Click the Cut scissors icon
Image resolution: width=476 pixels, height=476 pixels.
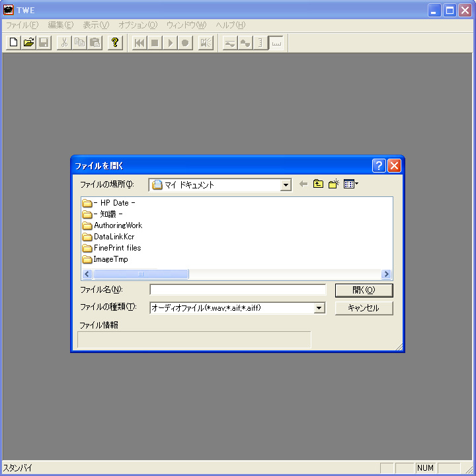[64, 42]
